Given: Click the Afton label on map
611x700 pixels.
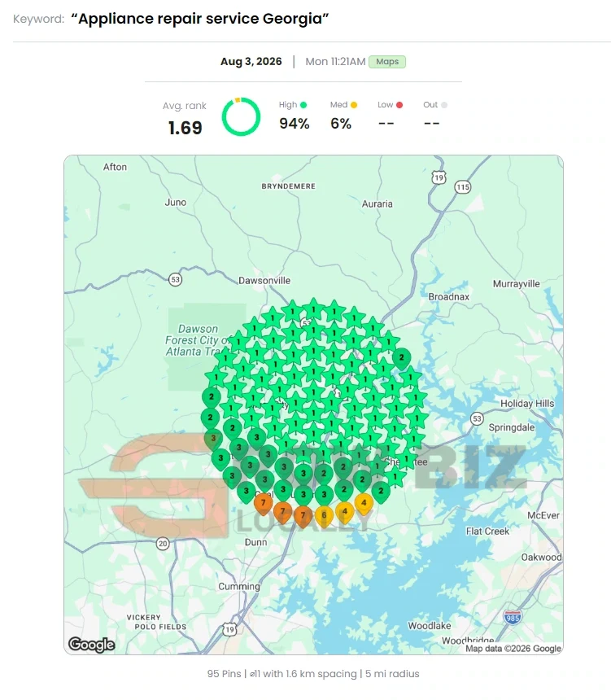Looking at the screenshot, I should pos(116,167).
